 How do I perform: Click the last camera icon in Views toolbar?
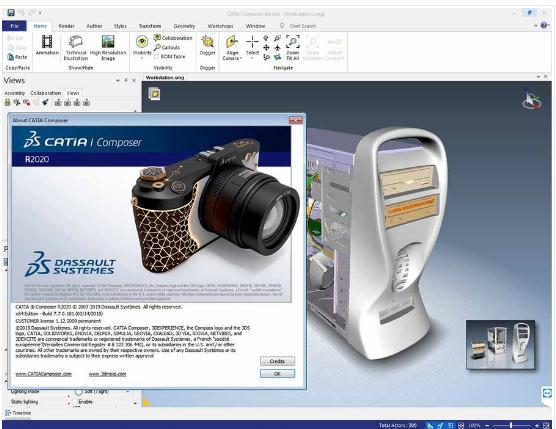(86, 103)
